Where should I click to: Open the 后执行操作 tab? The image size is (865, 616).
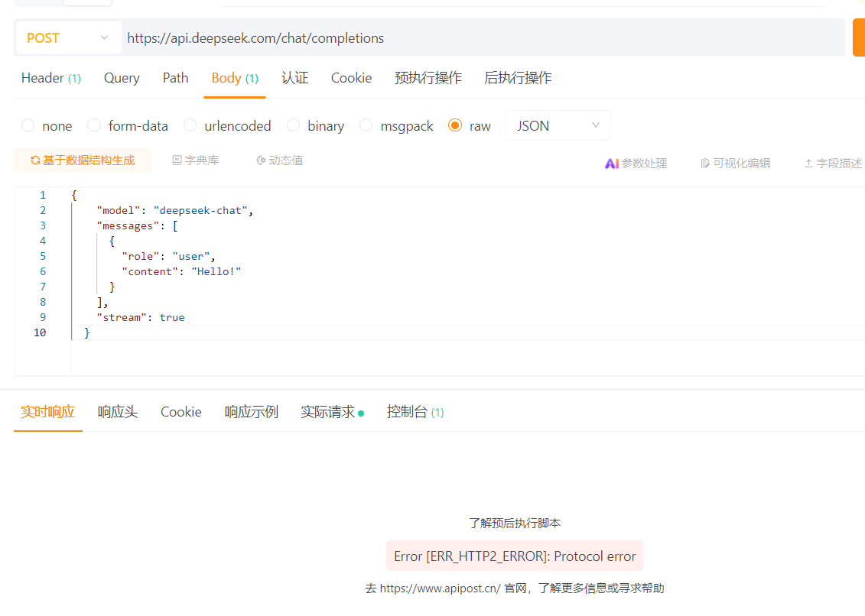tap(518, 78)
